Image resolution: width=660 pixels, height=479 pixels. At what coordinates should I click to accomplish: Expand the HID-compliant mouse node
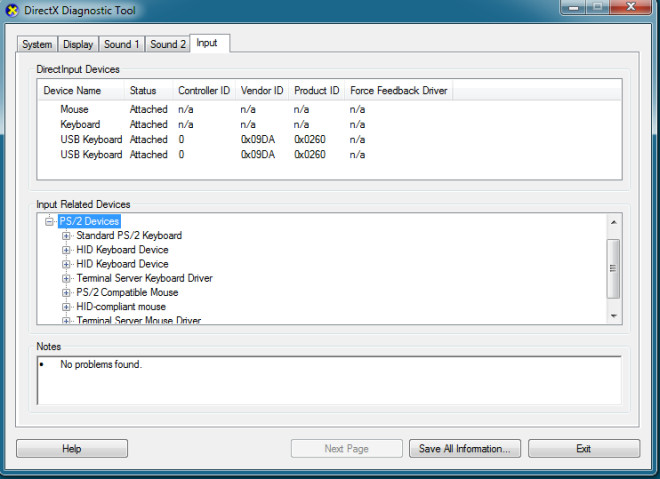[66, 307]
